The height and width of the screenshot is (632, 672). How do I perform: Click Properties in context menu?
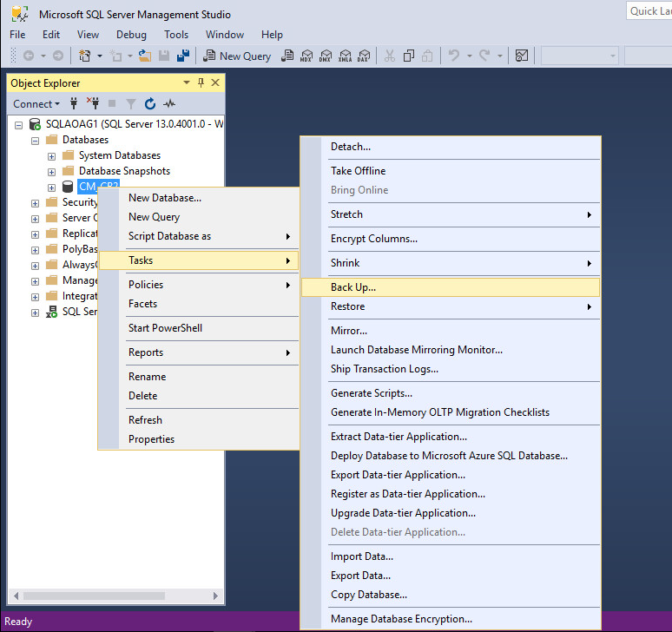click(x=199, y=438)
